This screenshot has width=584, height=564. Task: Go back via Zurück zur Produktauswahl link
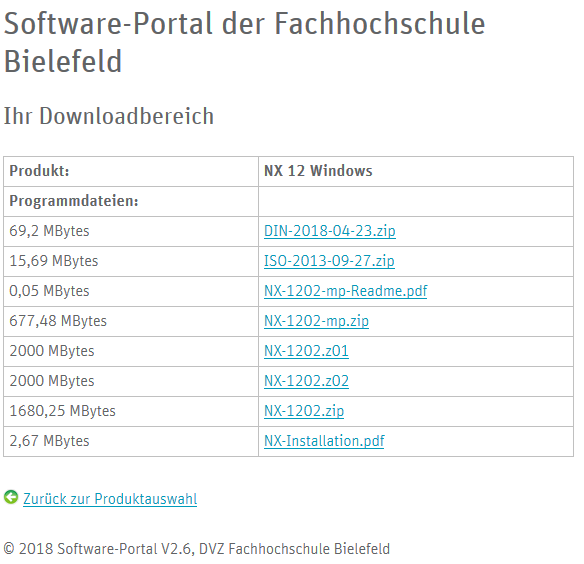click(x=110, y=499)
